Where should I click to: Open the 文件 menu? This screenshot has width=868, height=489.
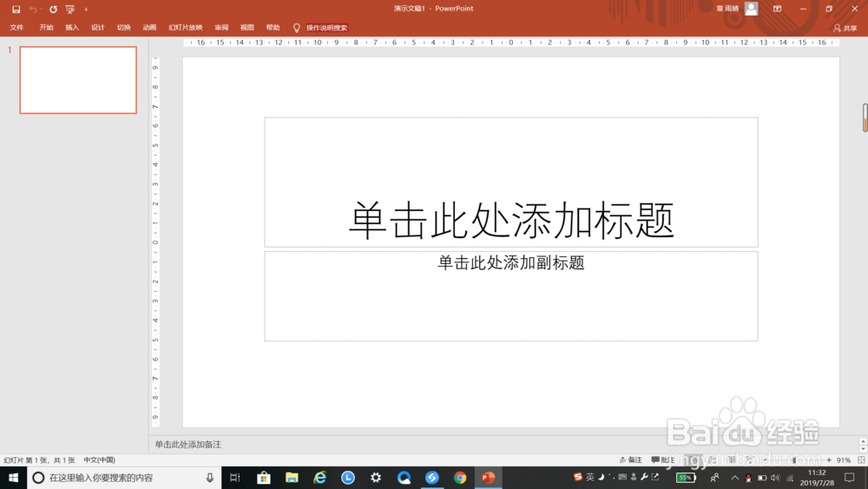point(16,28)
